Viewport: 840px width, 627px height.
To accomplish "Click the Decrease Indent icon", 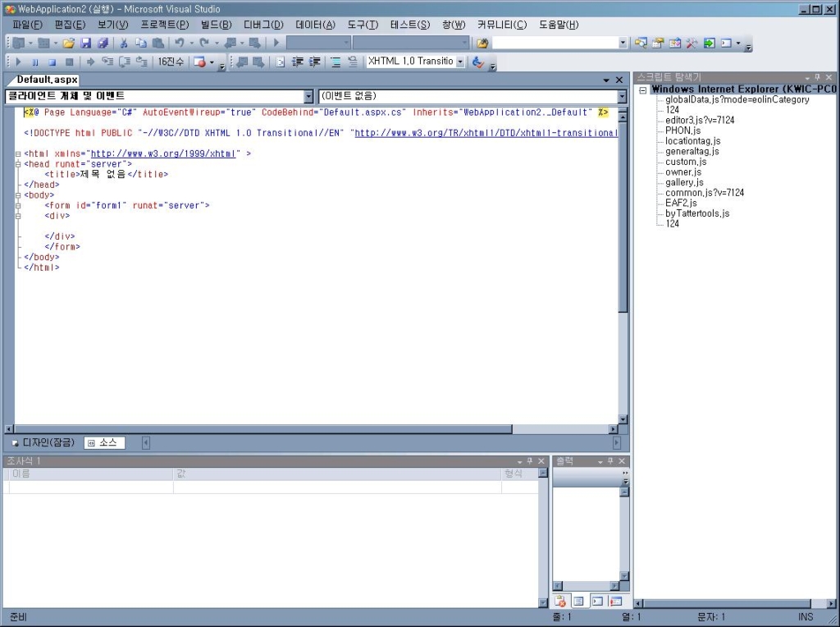I will [297, 62].
